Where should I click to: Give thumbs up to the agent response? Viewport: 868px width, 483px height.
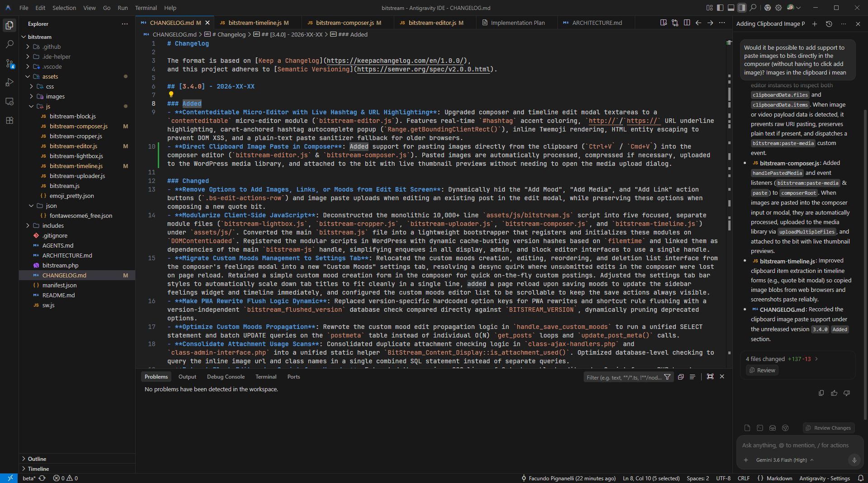click(834, 393)
